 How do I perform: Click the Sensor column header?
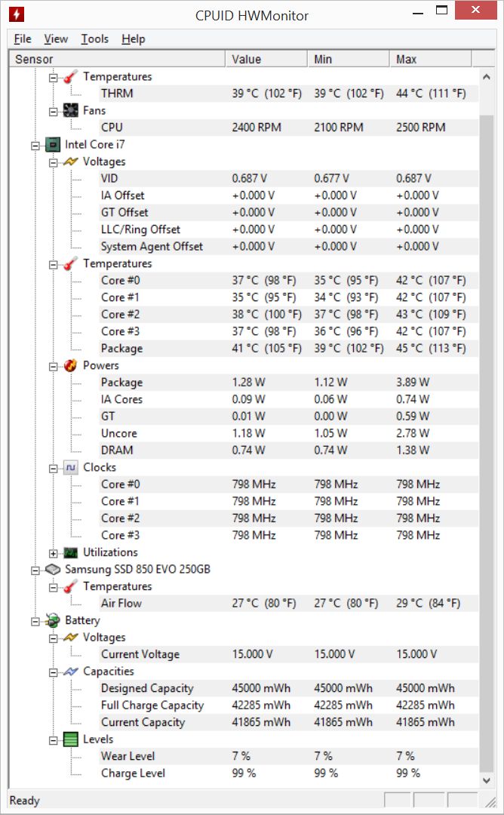[x=118, y=60]
